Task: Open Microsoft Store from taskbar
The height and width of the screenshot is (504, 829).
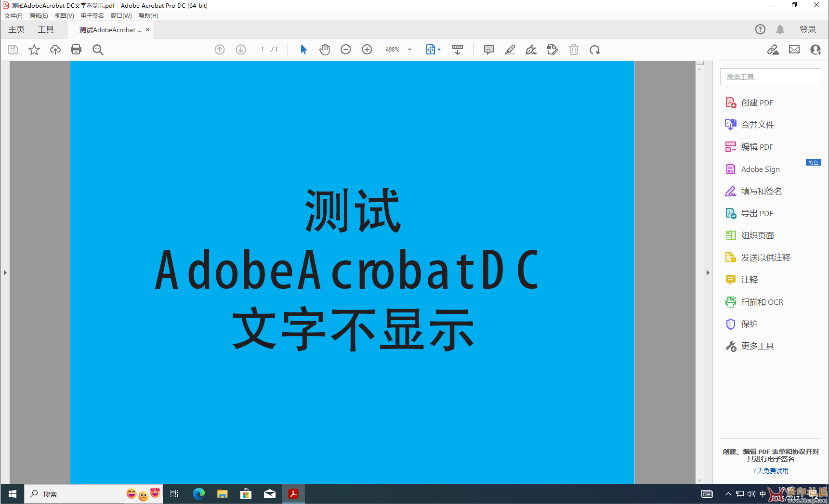Action: pyautogui.click(x=246, y=494)
